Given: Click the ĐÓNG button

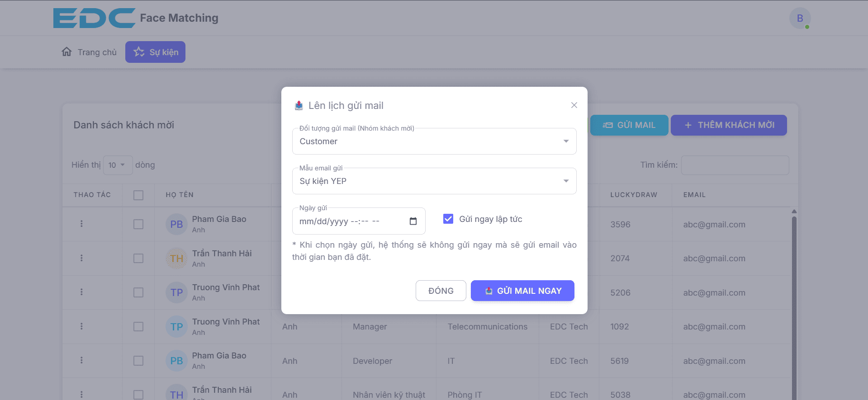Looking at the screenshot, I should (441, 291).
